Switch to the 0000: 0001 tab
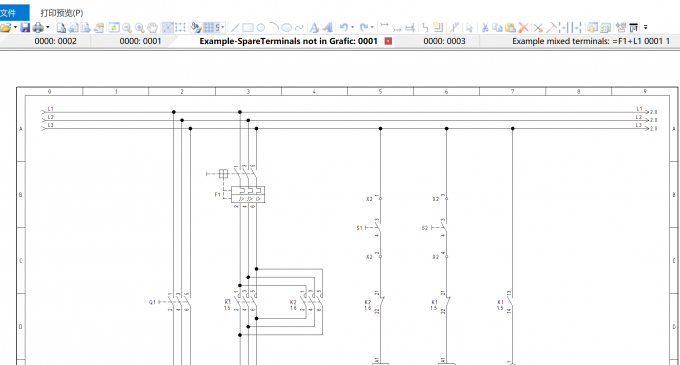680x365 pixels. (x=140, y=41)
